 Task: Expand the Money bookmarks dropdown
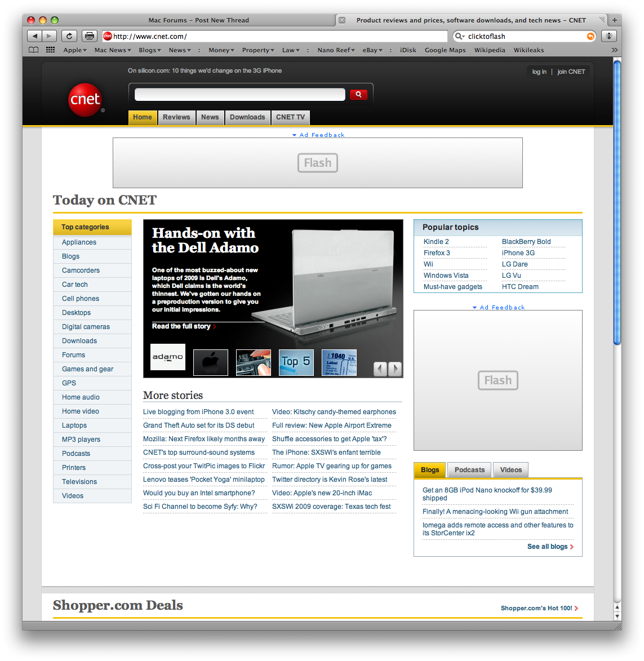coord(221,50)
